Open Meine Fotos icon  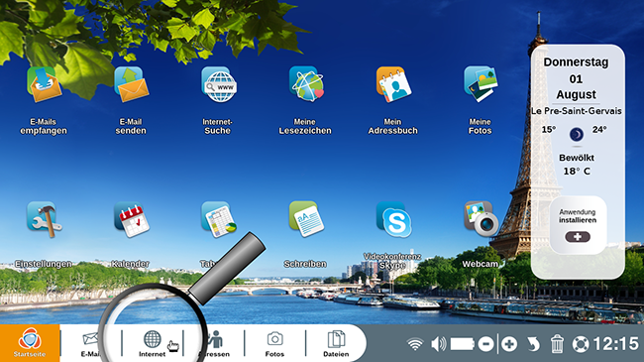[x=481, y=84]
